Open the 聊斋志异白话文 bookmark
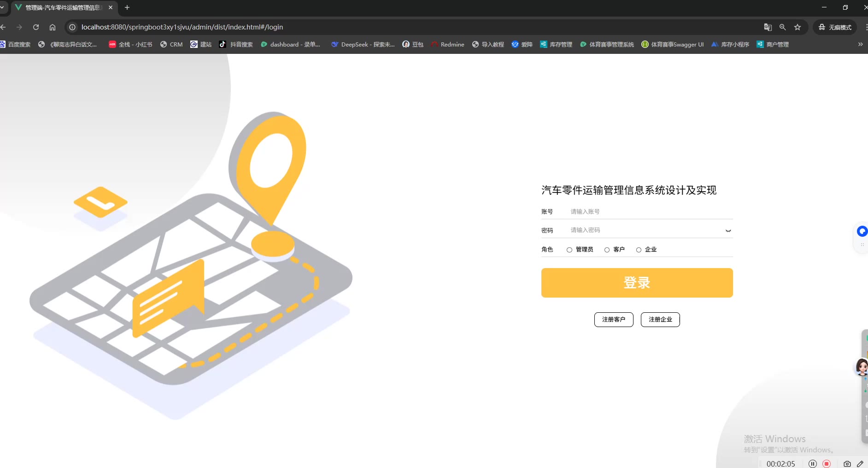Screen dimensions: 868x468 (68, 44)
